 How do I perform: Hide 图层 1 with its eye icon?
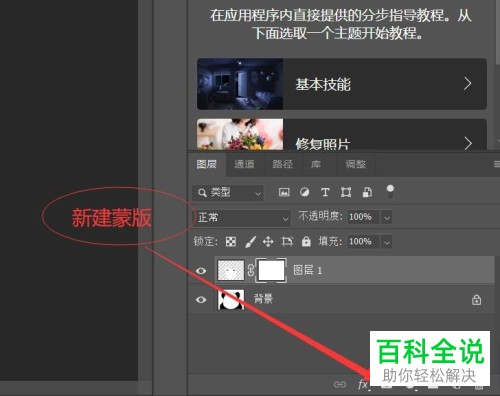click(201, 271)
